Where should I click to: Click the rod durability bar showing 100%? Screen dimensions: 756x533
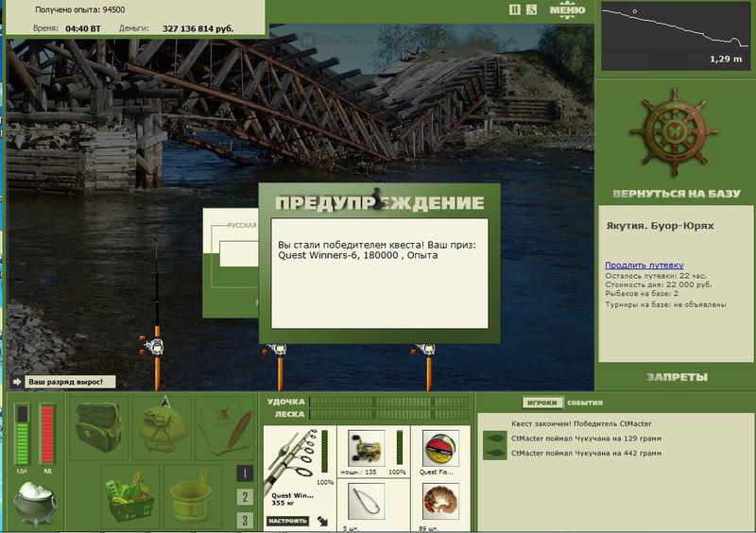tap(325, 452)
